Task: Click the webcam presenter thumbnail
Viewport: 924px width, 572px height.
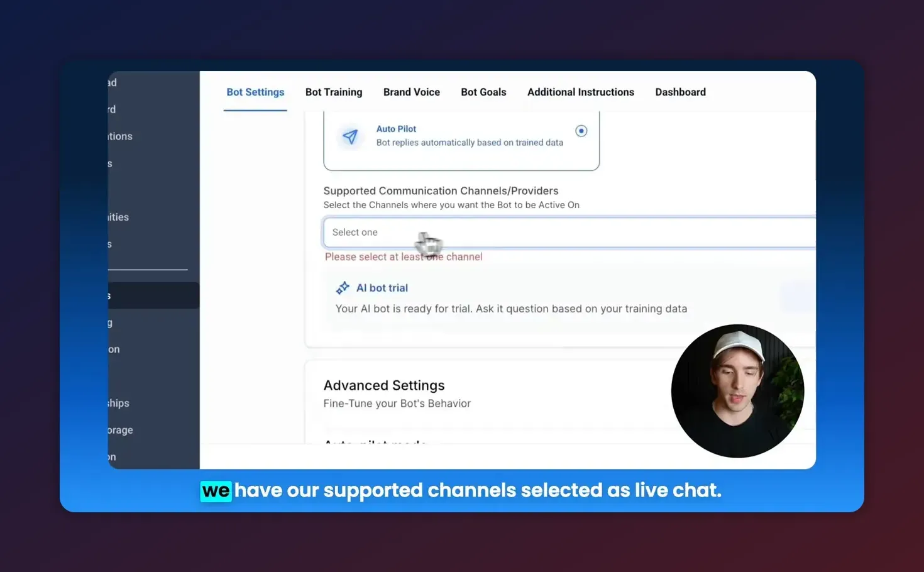Action: tap(737, 391)
